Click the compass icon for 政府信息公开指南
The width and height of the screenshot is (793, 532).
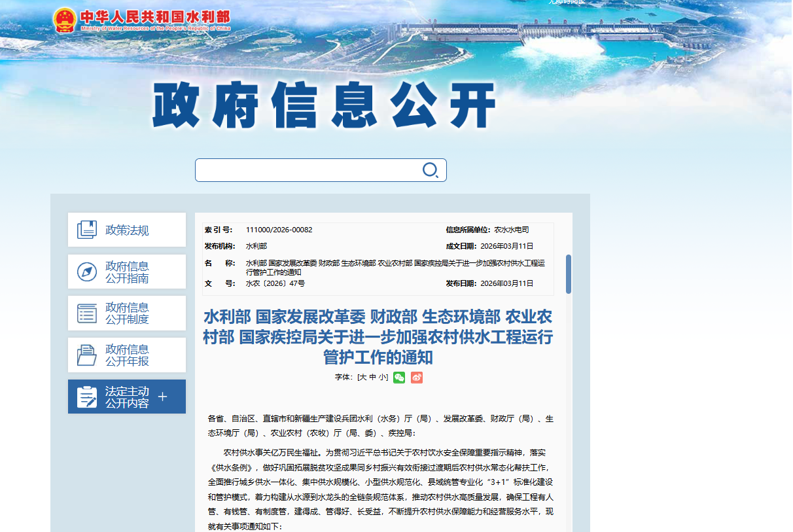point(87,272)
